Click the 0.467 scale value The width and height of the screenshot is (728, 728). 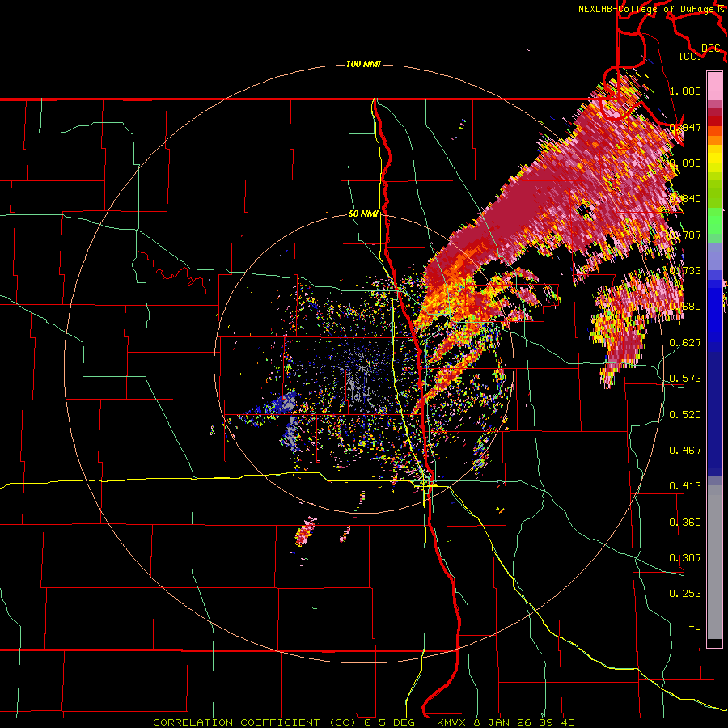click(x=685, y=451)
